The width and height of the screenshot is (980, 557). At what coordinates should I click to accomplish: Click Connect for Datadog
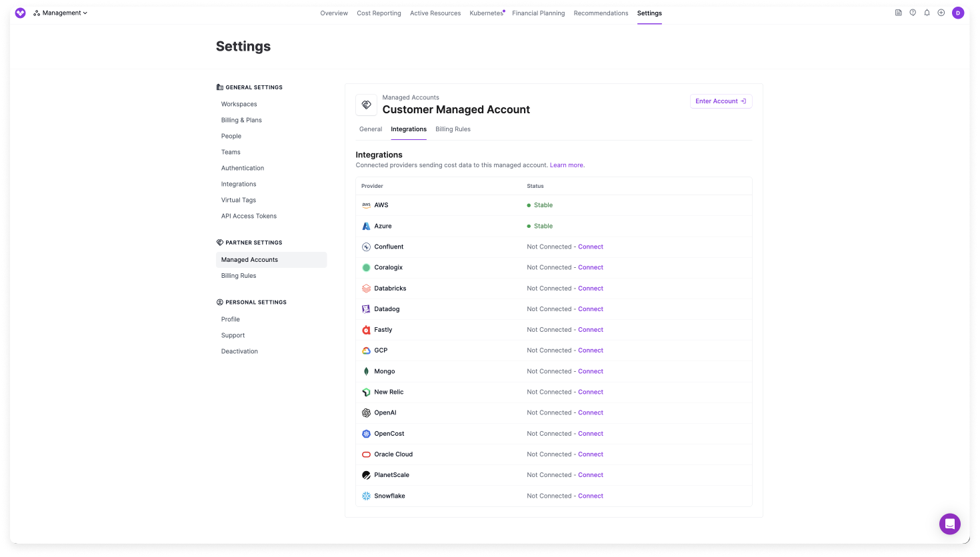(x=591, y=309)
